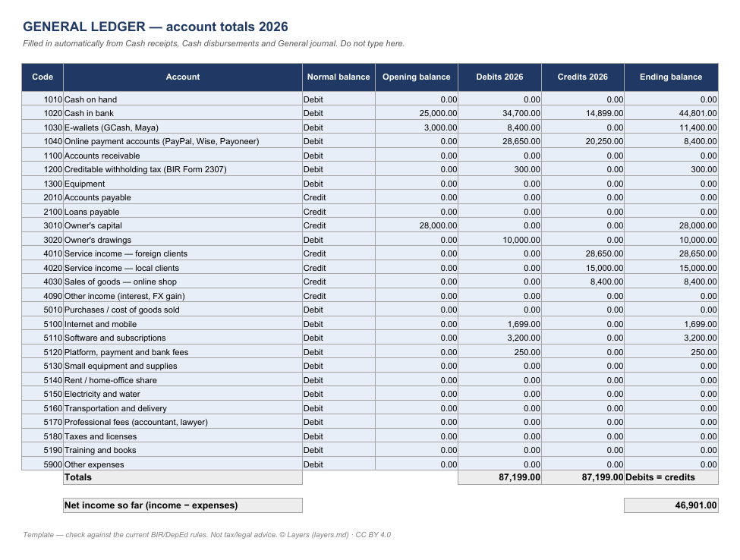Image resolution: width=740 pixels, height=560 pixels.
Task: Click 'Transportation and delivery' account cell
Action: pos(183,408)
